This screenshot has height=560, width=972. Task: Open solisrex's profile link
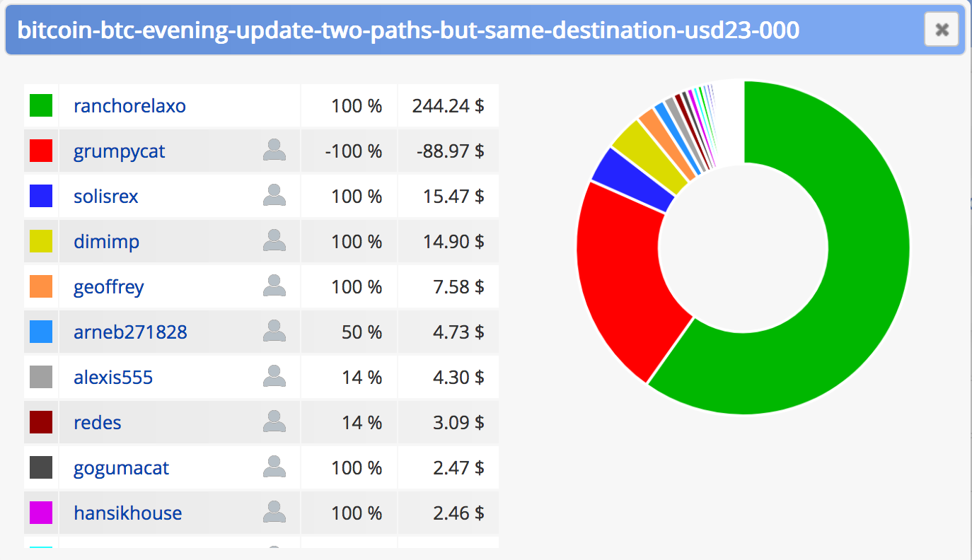coord(106,197)
